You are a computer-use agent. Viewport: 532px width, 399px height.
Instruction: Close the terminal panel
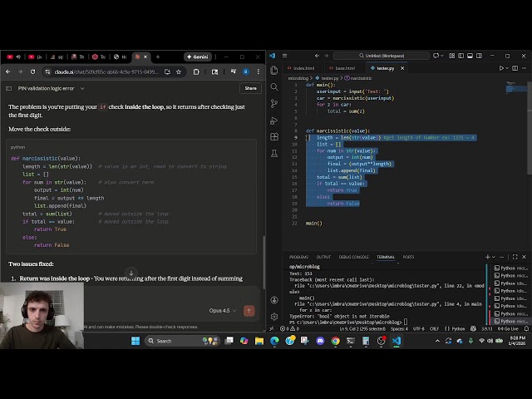click(525, 257)
